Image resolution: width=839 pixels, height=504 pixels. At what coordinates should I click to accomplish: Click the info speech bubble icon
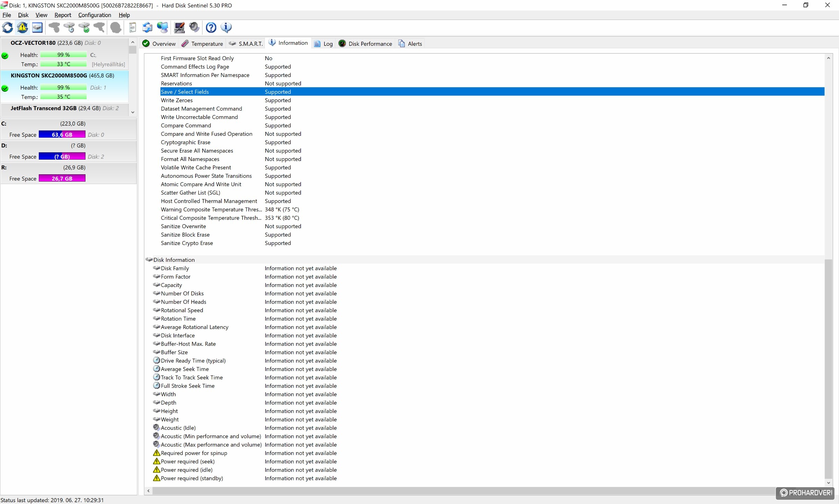[226, 27]
